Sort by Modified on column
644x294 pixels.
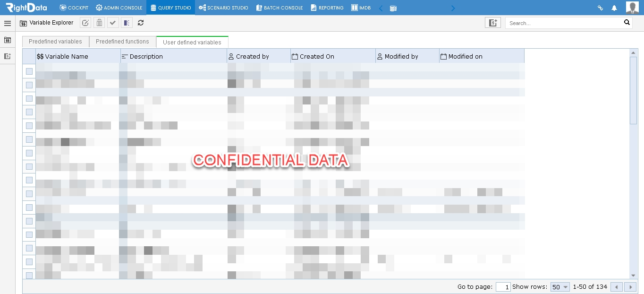point(482,56)
